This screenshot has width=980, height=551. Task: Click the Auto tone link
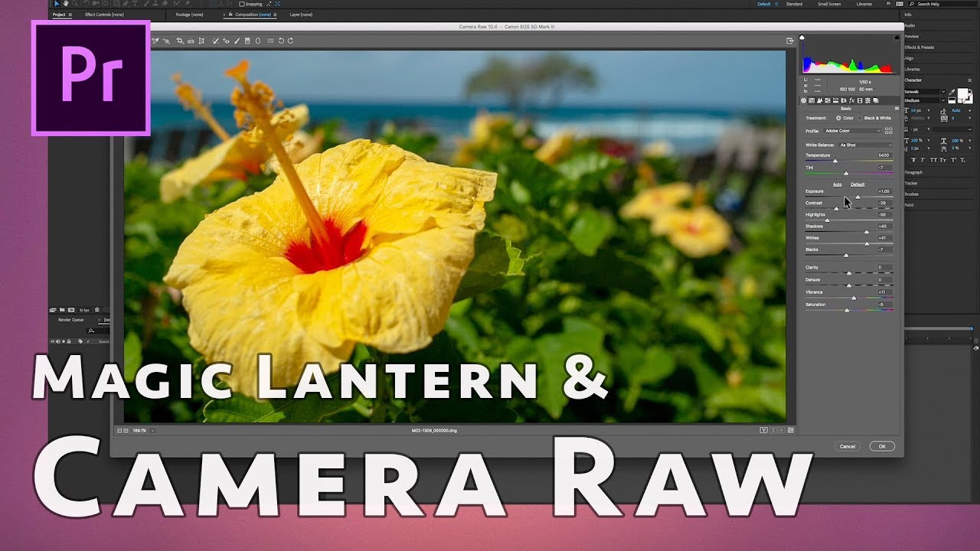pyautogui.click(x=838, y=184)
